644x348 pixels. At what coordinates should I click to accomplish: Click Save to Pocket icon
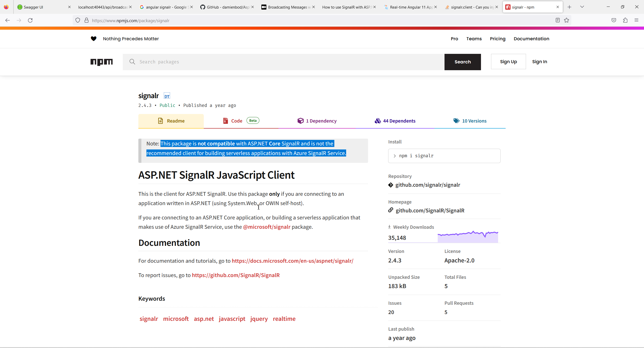(614, 20)
